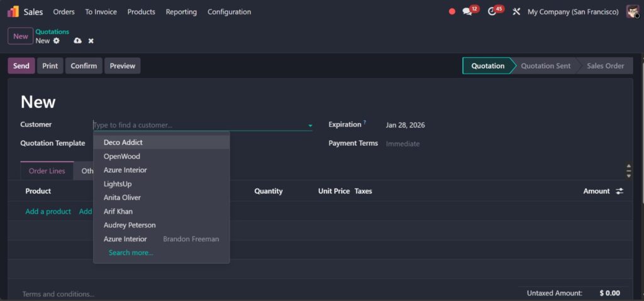This screenshot has width=644, height=301.
Task: Switch to the Order Lines tab
Action: (x=47, y=171)
